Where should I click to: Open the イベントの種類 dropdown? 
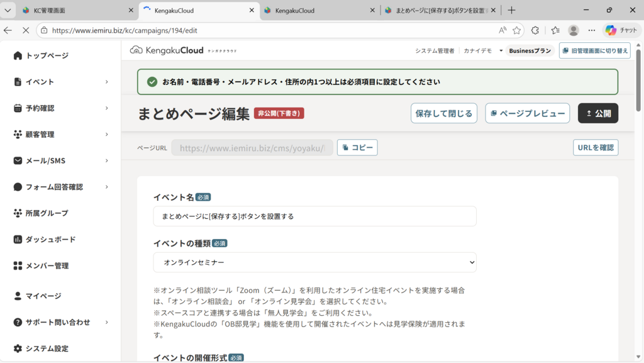pos(314,262)
